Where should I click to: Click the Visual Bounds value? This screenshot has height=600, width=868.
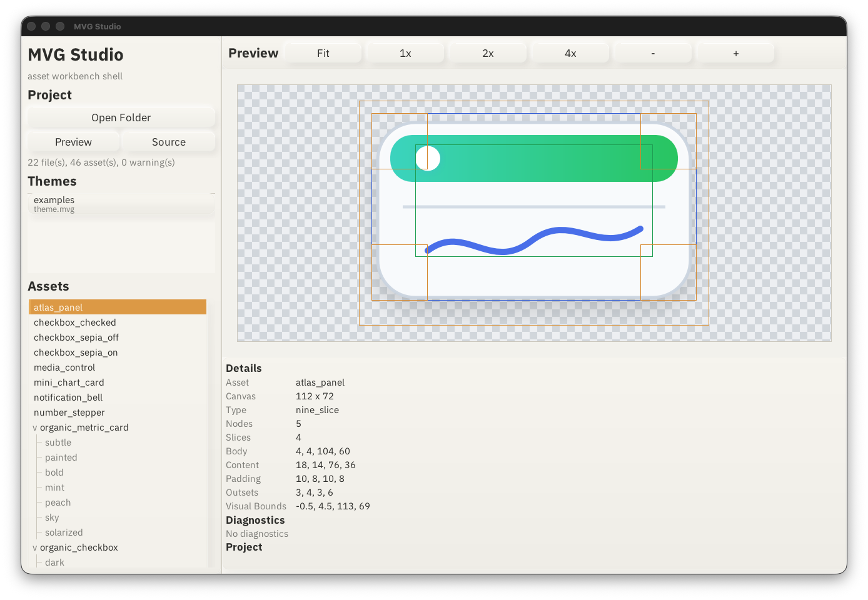[333, 506]
